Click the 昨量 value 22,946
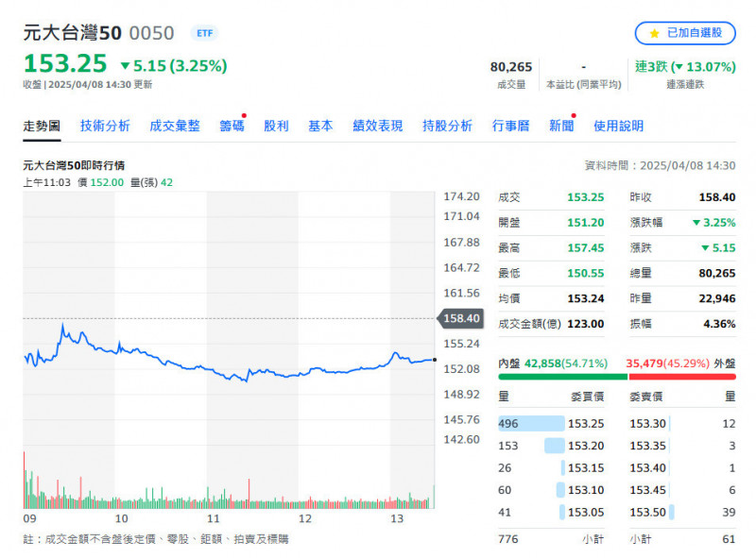 [717, 298]
